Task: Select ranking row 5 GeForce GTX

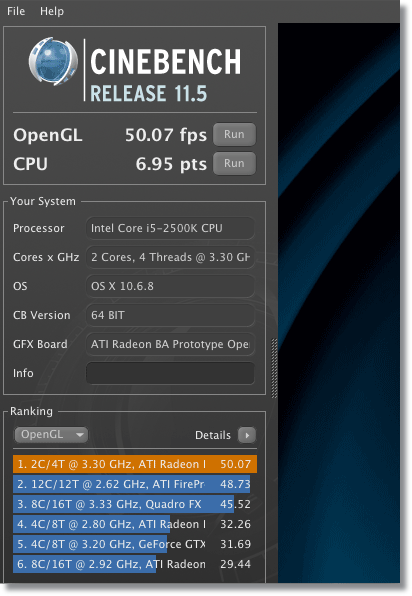Action: tap(135, 544)
